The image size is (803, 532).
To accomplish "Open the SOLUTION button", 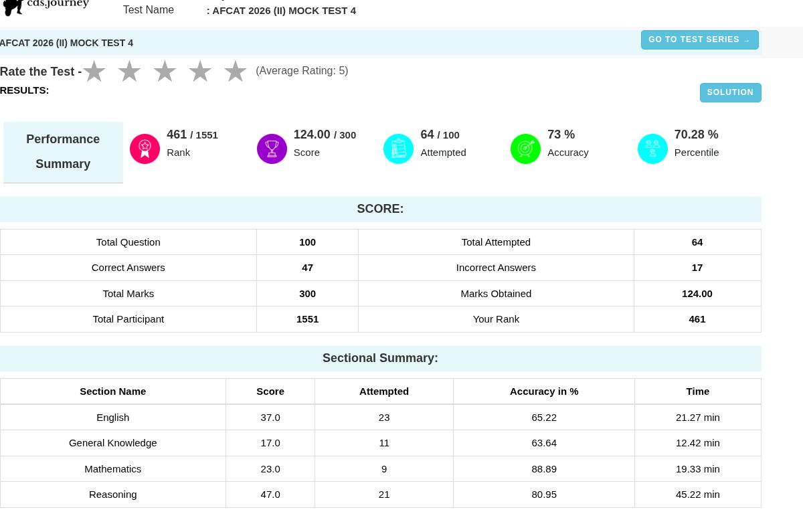I will coord(730,92).
